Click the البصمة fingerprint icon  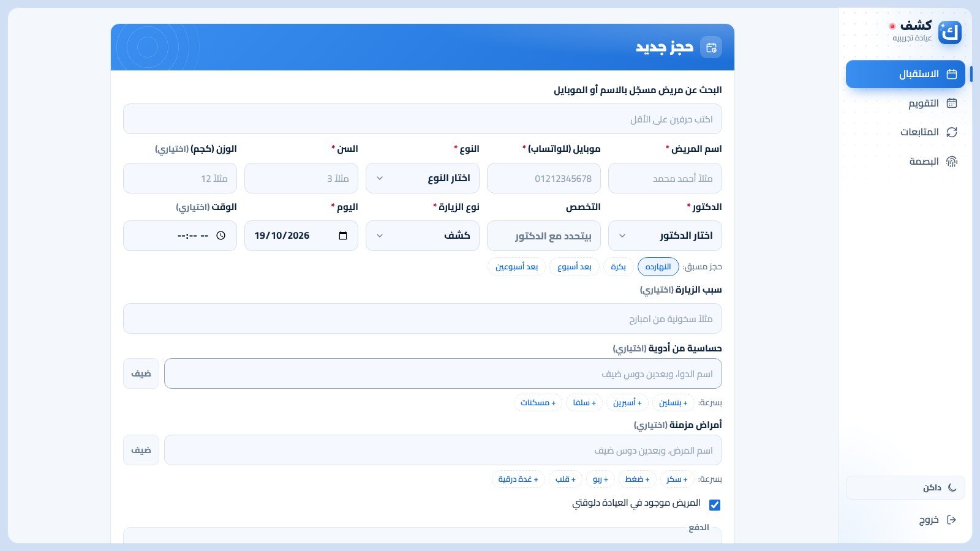tap(952, 162)
